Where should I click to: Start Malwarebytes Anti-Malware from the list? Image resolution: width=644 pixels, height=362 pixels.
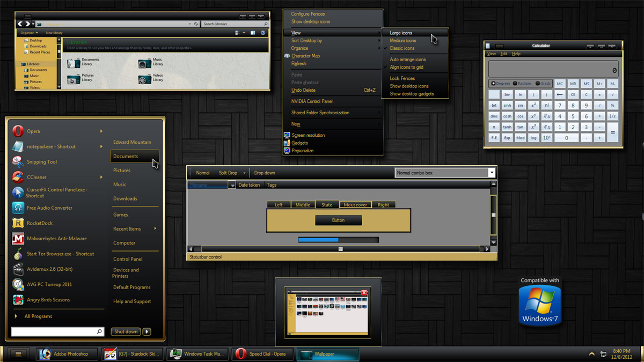[57, 239]
